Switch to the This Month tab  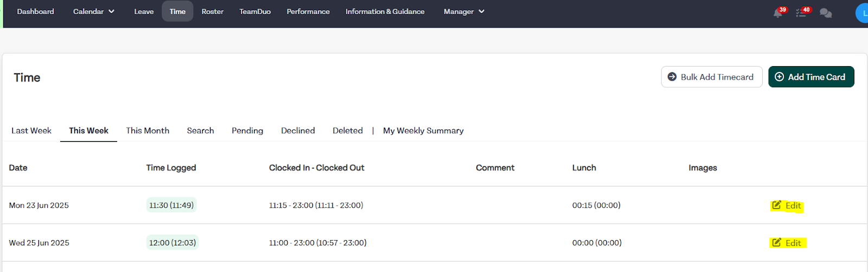[x=148, y=131]
